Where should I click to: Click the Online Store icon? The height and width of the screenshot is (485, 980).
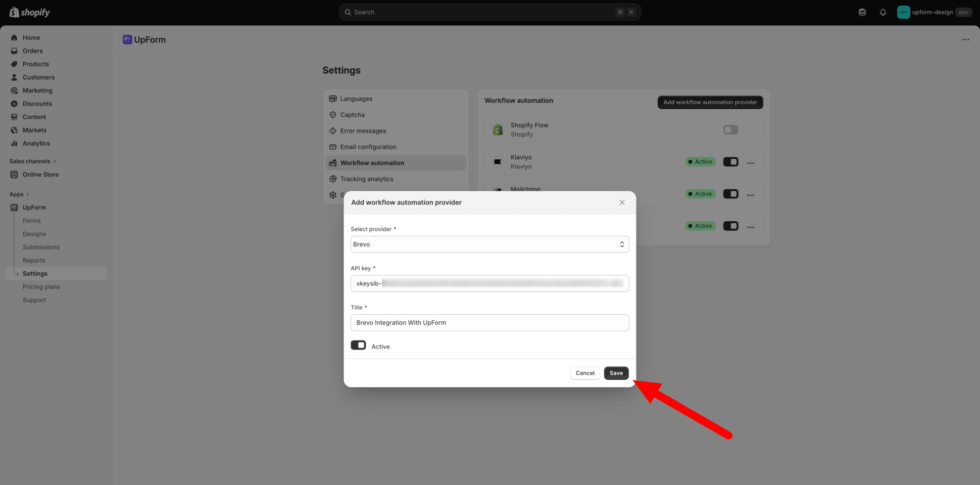click(14, 175)
